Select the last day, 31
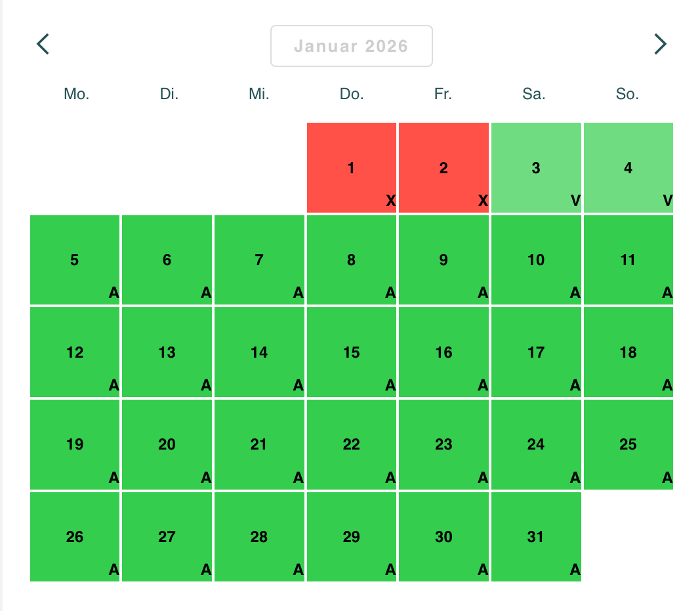 (536, 537)
